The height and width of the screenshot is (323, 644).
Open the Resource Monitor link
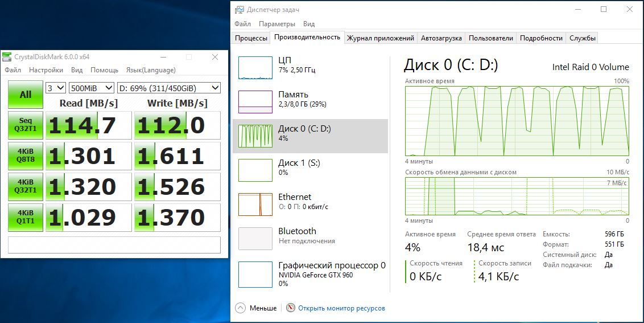click(x=341, y=308)
